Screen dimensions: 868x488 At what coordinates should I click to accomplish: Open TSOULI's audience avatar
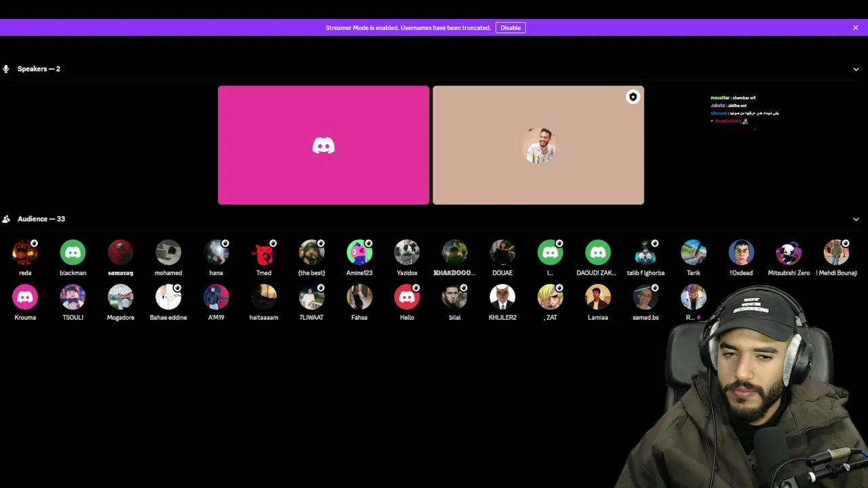point(73,298)
